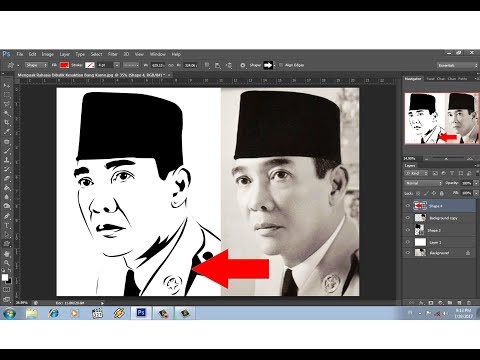Screen dimensions: 480x360
Task: Select the Magic Wand tool
Action: 6,114
